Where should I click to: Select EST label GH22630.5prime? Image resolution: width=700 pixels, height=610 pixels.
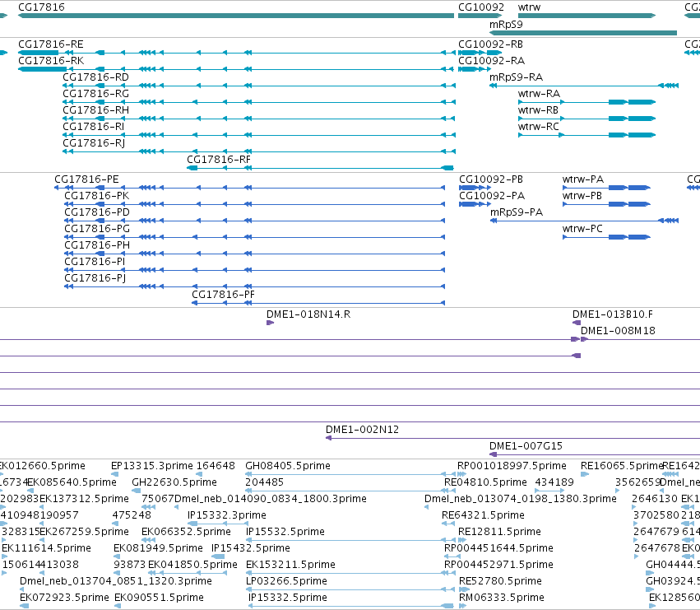coord(174,482)
